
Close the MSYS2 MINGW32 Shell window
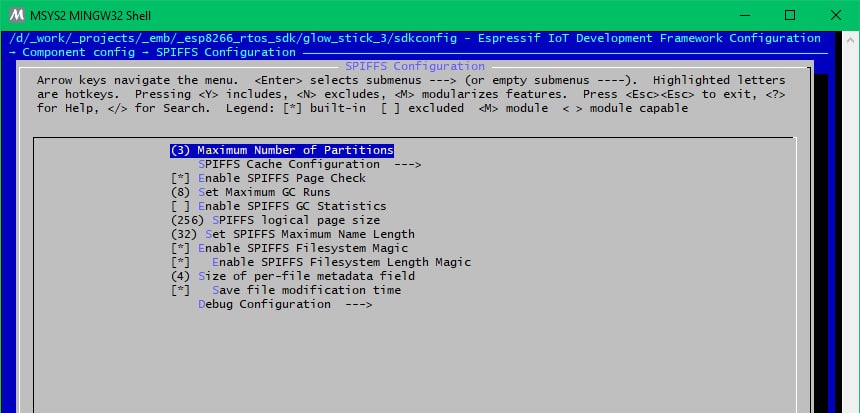[835, 15]
